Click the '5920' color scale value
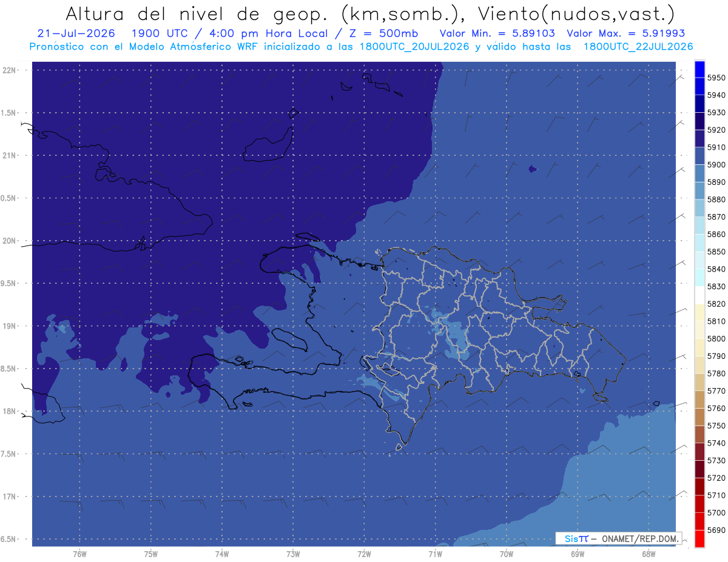This screenshot has width=728, height=562. [716, 130]
